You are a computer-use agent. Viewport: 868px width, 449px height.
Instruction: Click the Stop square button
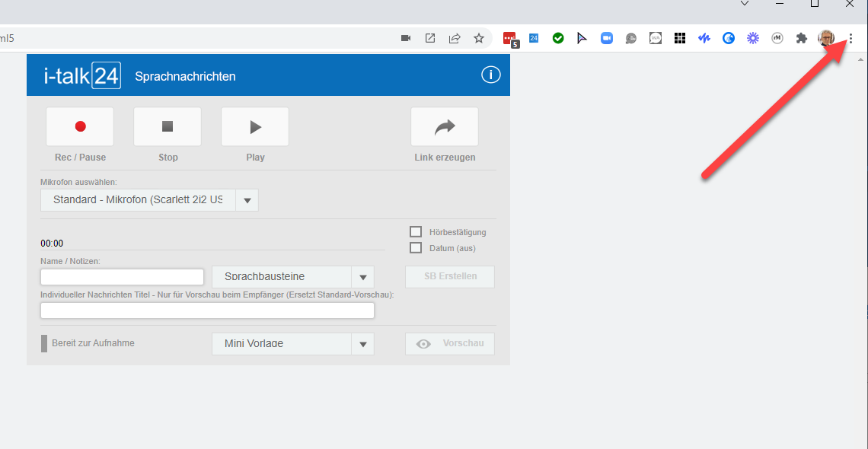point(168,126)
